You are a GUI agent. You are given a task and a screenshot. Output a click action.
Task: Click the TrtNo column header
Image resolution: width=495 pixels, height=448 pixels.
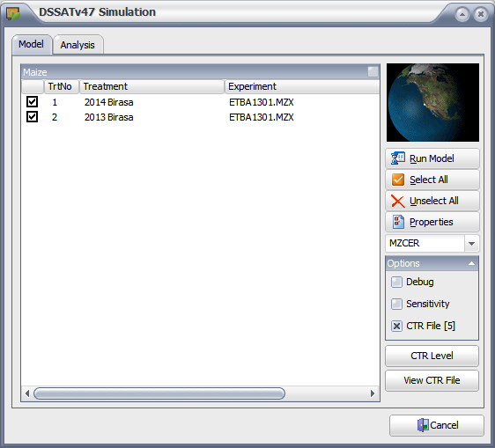click(62, 86)
